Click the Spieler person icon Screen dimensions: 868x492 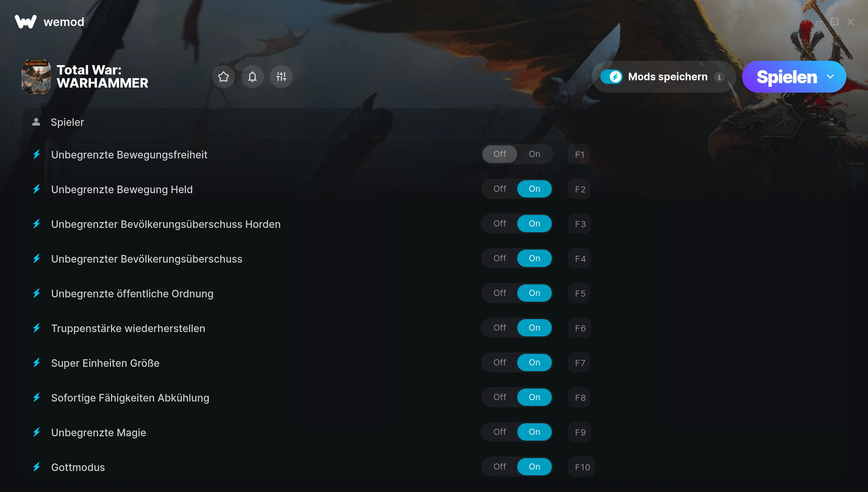(x=36, y=122)
